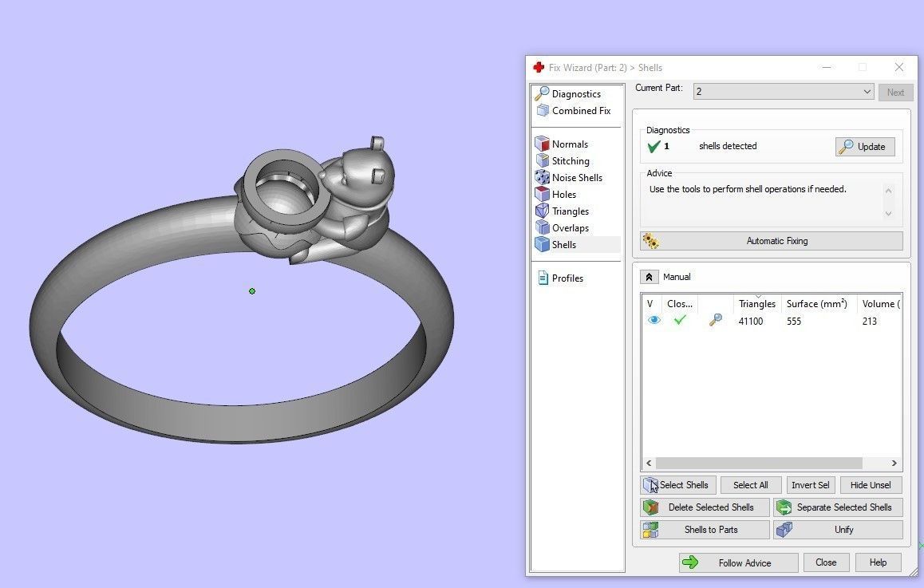Activate Select Shells tool
Image resolution: width=924 pixels, height=588 pixels.
coord(678,485)
